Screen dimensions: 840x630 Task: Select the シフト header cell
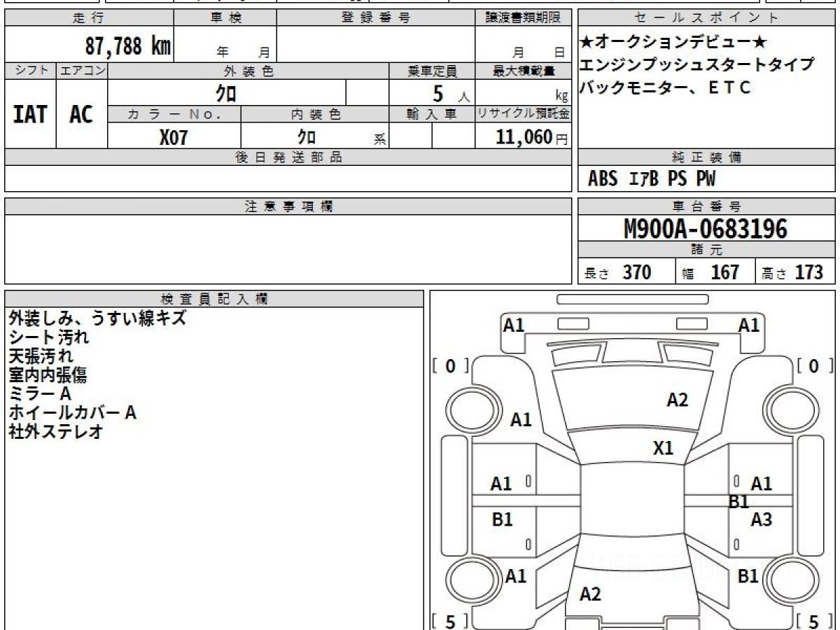click(x=31, y=71)
